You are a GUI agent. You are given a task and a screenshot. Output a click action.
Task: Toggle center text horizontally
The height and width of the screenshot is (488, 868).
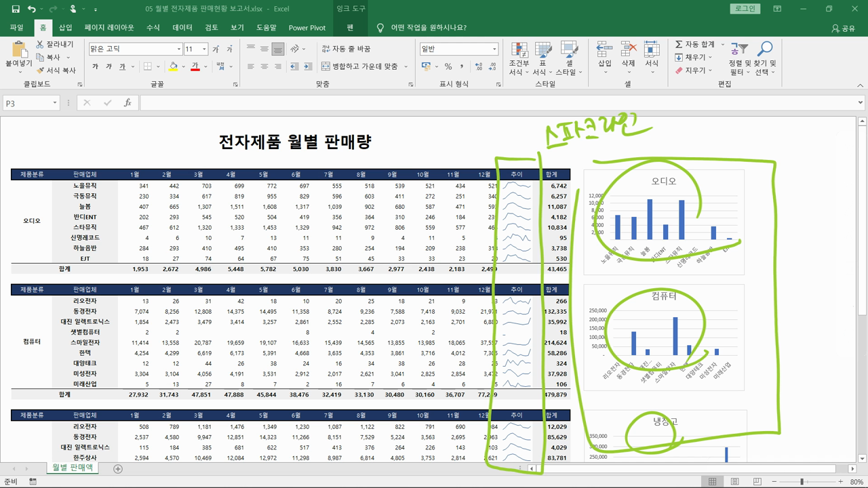pyautogui.click(x=264, y=66)
